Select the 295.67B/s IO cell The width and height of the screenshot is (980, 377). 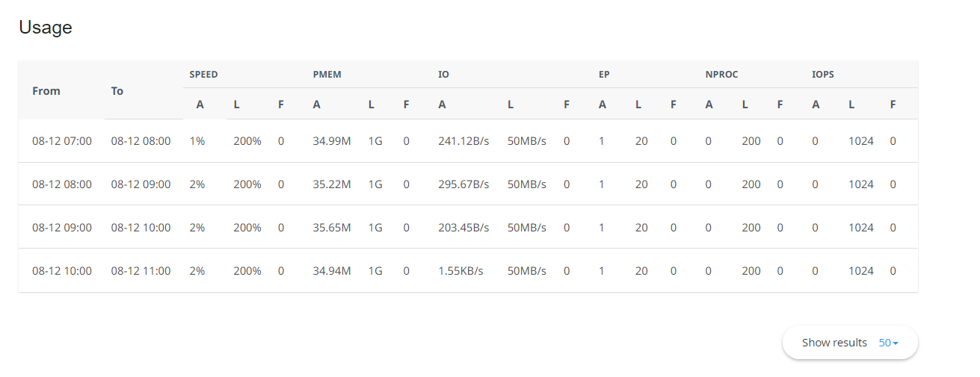click(463, 184)
